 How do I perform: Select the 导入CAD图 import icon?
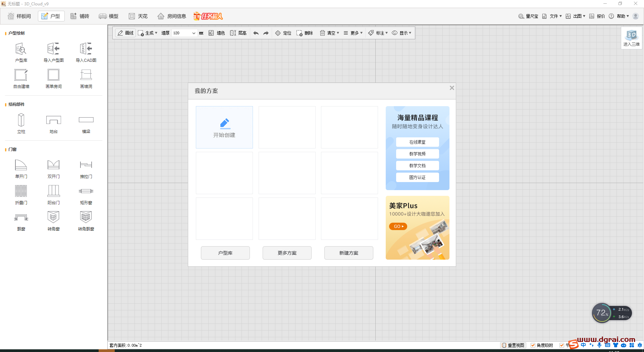pos(86,52)
